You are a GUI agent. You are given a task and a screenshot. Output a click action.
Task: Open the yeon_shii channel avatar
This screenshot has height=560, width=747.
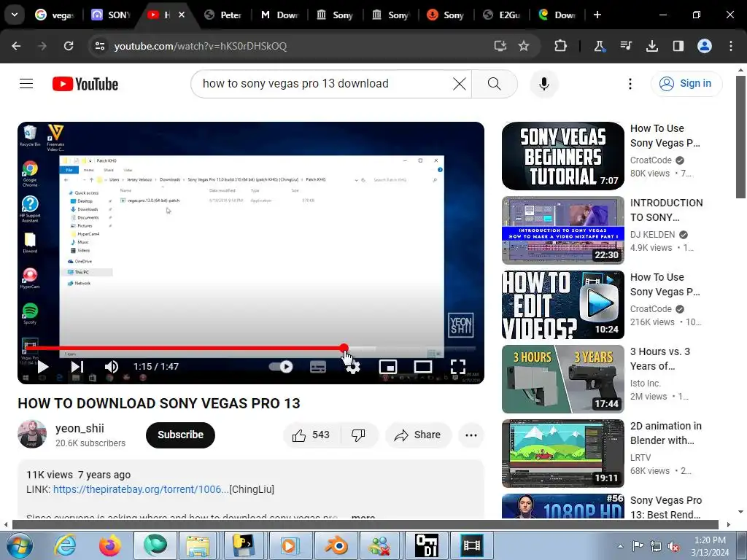32,435
